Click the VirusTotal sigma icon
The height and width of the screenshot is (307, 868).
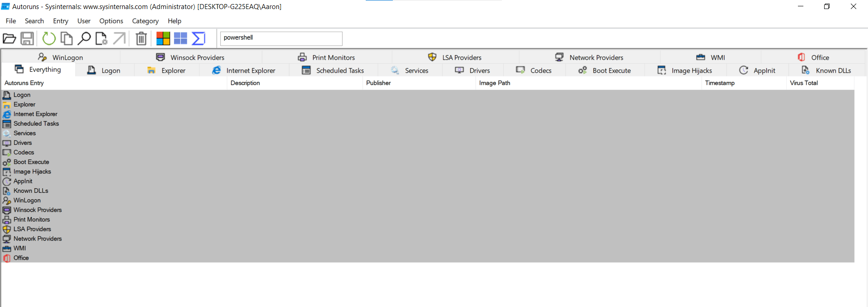198,39
